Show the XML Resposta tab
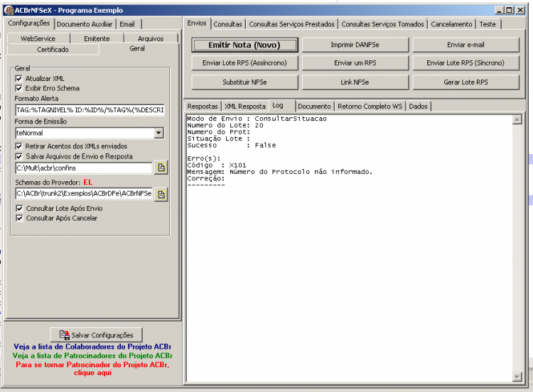 [x=245, y=107]
